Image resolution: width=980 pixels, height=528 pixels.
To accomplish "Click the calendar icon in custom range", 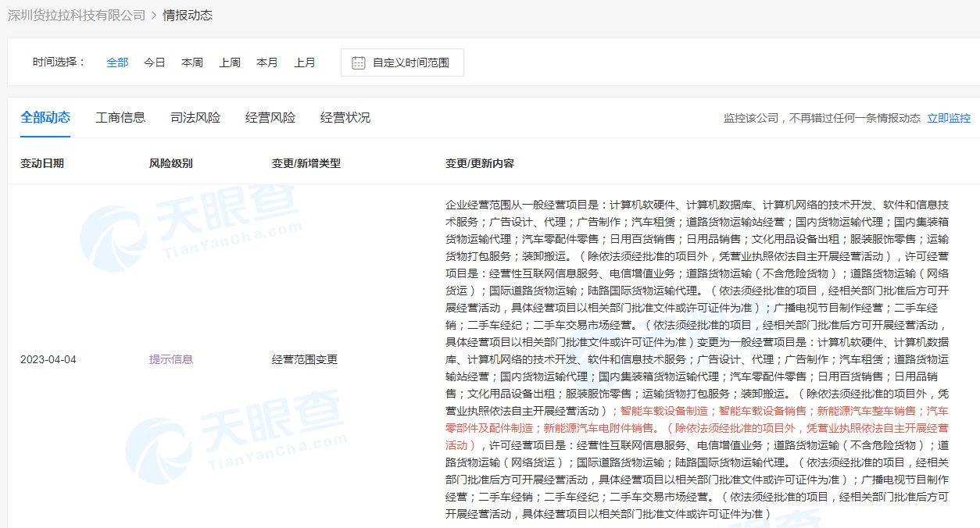I will 359,62.
